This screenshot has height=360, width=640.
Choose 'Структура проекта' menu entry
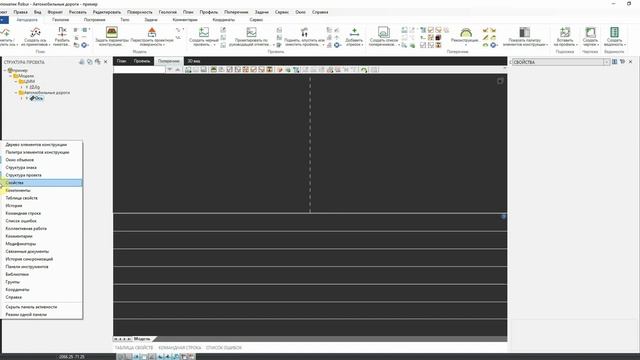(42, 175)
